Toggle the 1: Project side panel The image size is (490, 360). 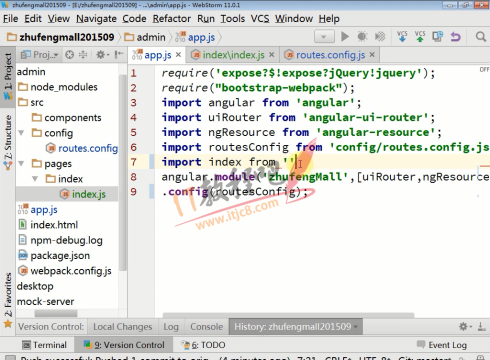[x=8, y=77]
